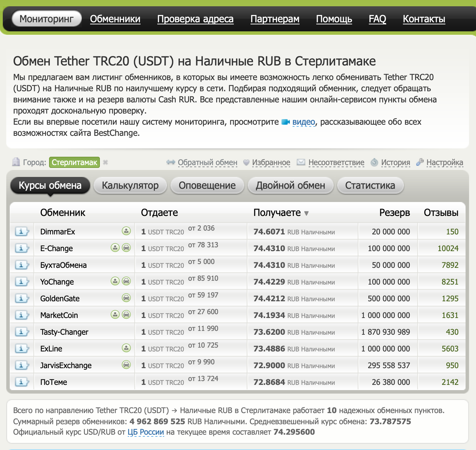Open the БухтаОбмена exchanger name
This screenshot has width=476, height=450.
(63, 265)
